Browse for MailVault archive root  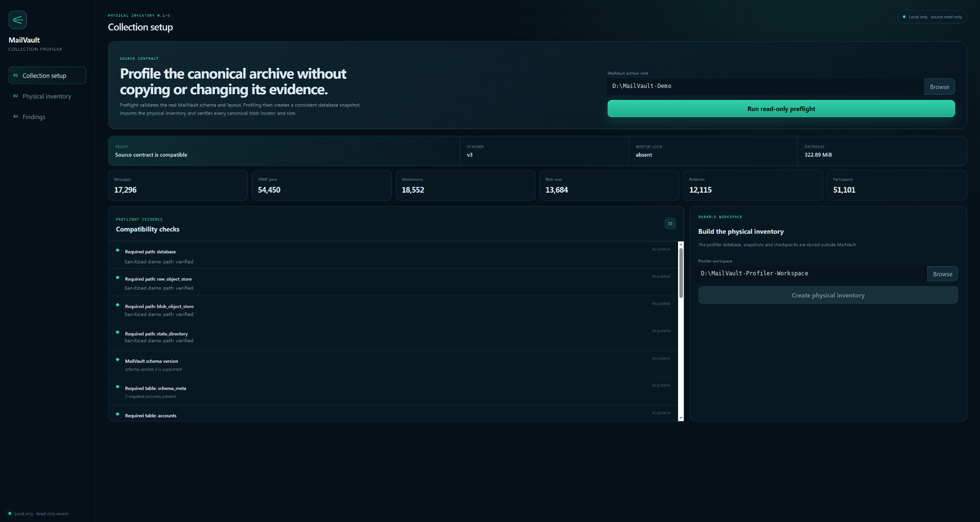pyautogui.click(x=939, y=87)
